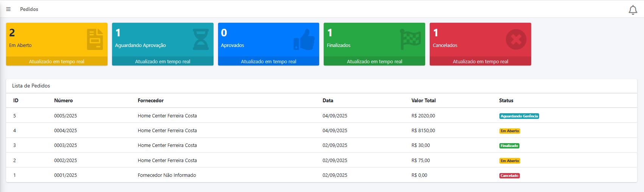Click value R$ 8150,00
The width and height of the screenshot is (644, 192).
coord(423,131)
